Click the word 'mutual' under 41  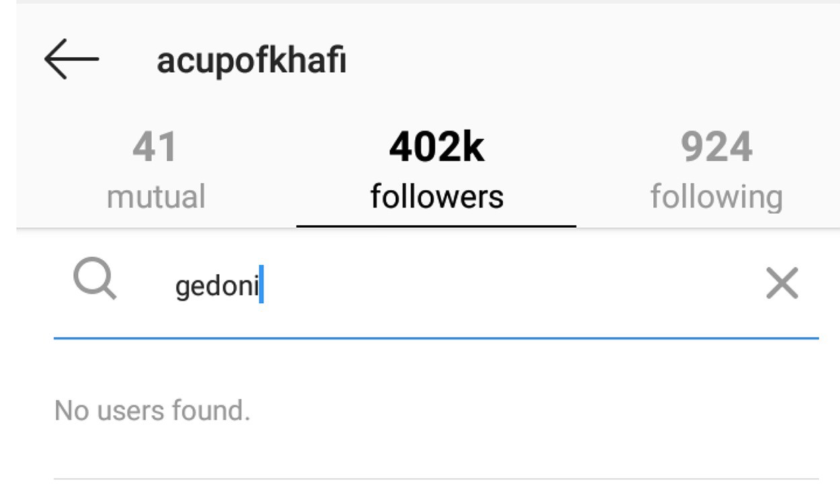(x=156, y=197)
